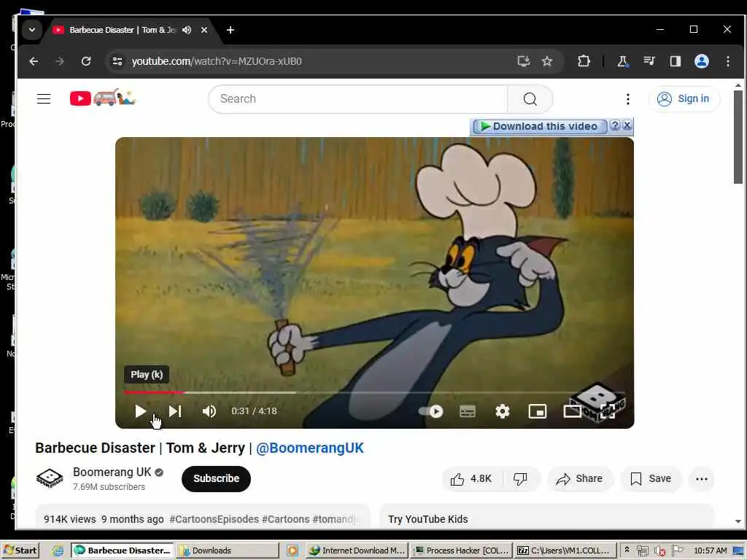
Task: Show hidden system tray icons
Action: point(627,551)
